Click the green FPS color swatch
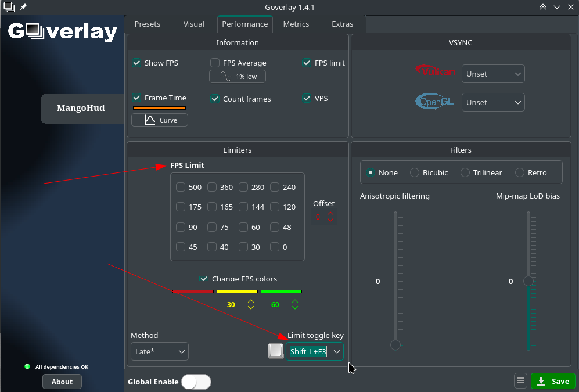Screen dimensions: 579x392 click(x=282, y=292)
